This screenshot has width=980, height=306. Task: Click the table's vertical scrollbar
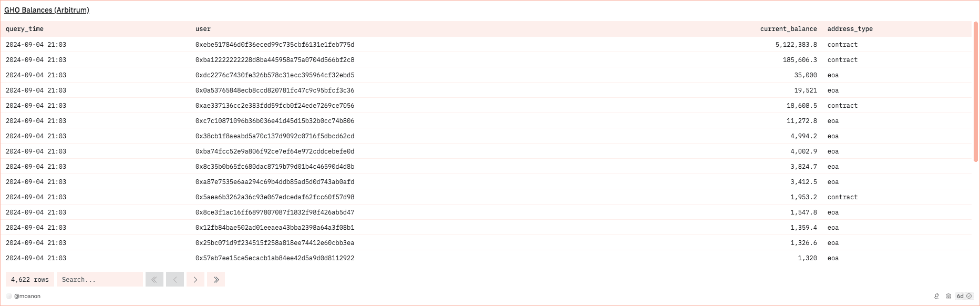click(976, 92)
